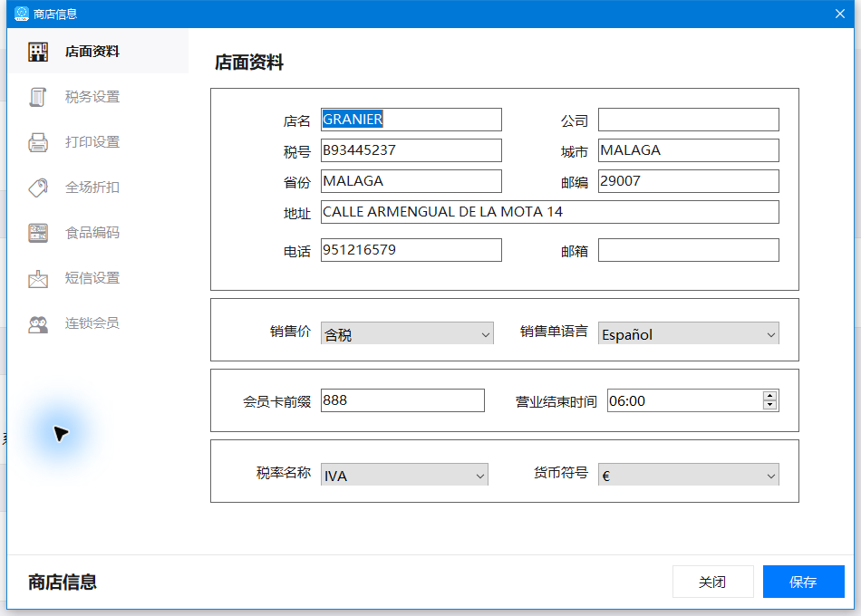Open the 销售单语言 dropdown showing Español
Screen dimensions: 861x616
click(689, 333)
